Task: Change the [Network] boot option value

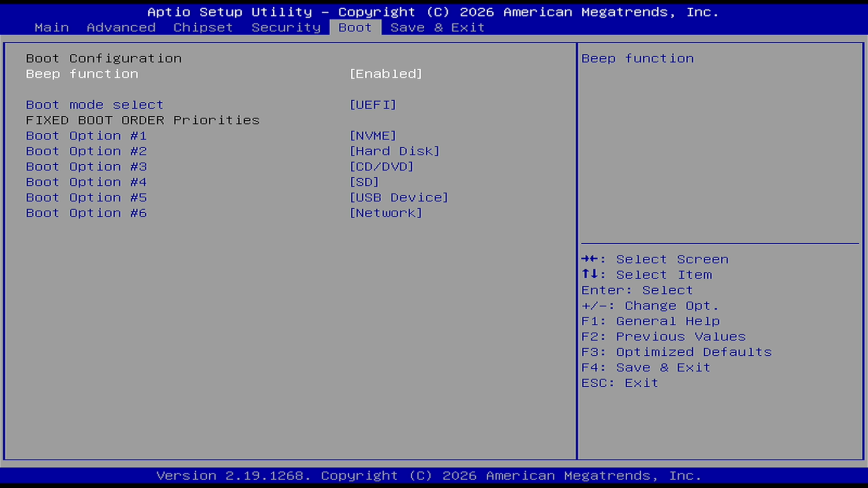Action: click(x=386, y=213)
